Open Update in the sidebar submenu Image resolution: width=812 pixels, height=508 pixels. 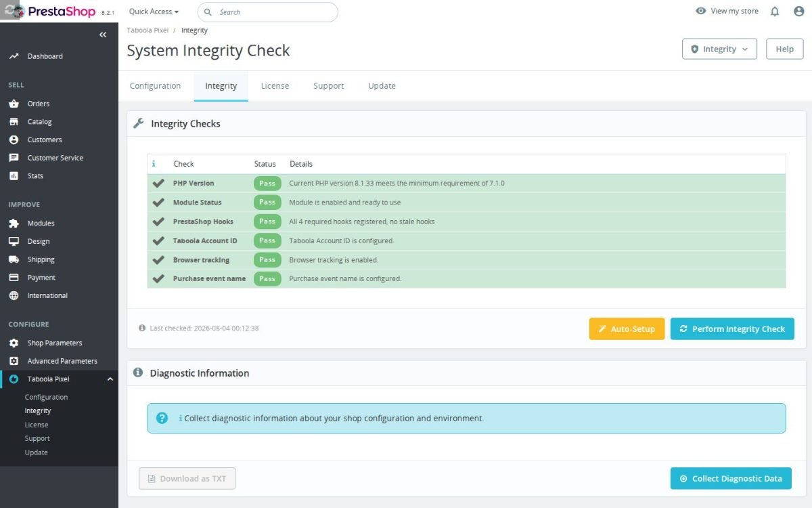point(37,452)
